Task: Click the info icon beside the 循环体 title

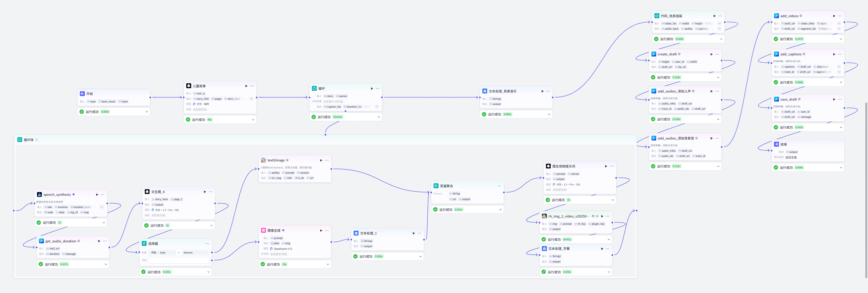Action: [x=37, y=139]
